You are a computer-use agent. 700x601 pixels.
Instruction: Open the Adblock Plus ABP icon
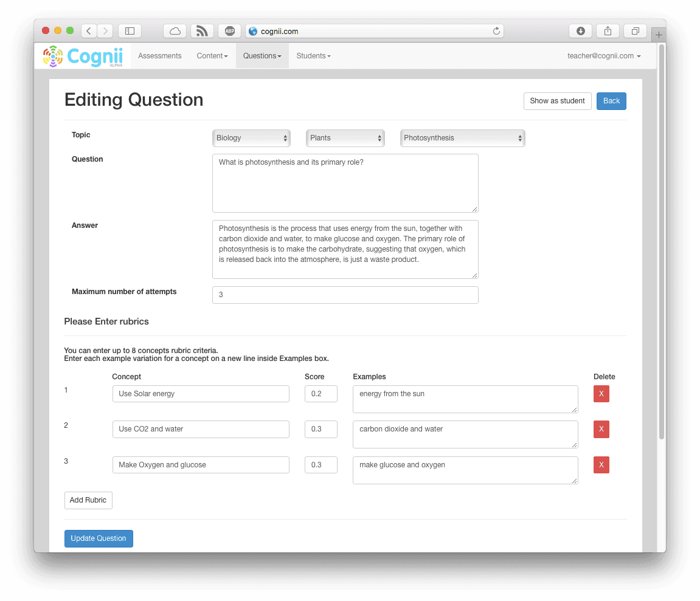click(x=229, y=31)
